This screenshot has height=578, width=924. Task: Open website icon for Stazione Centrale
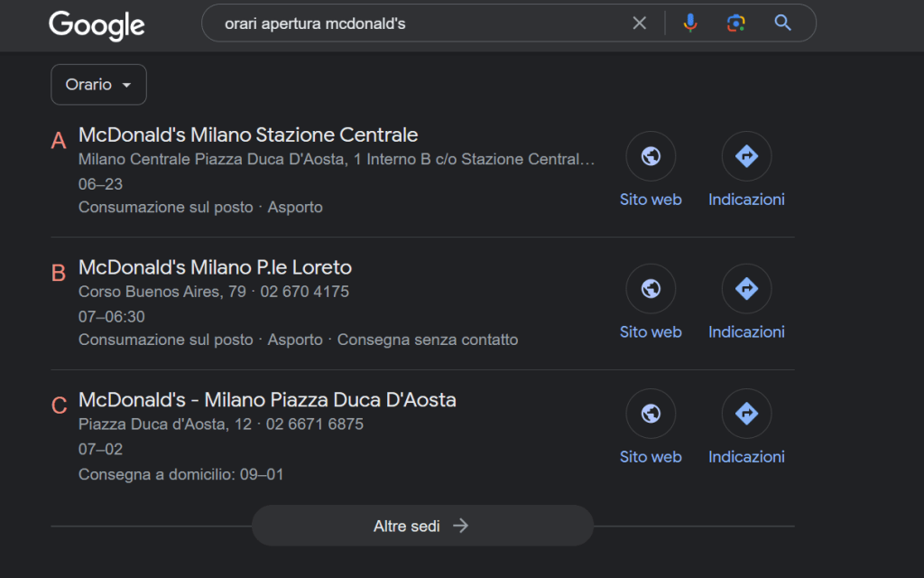[651, 156]
